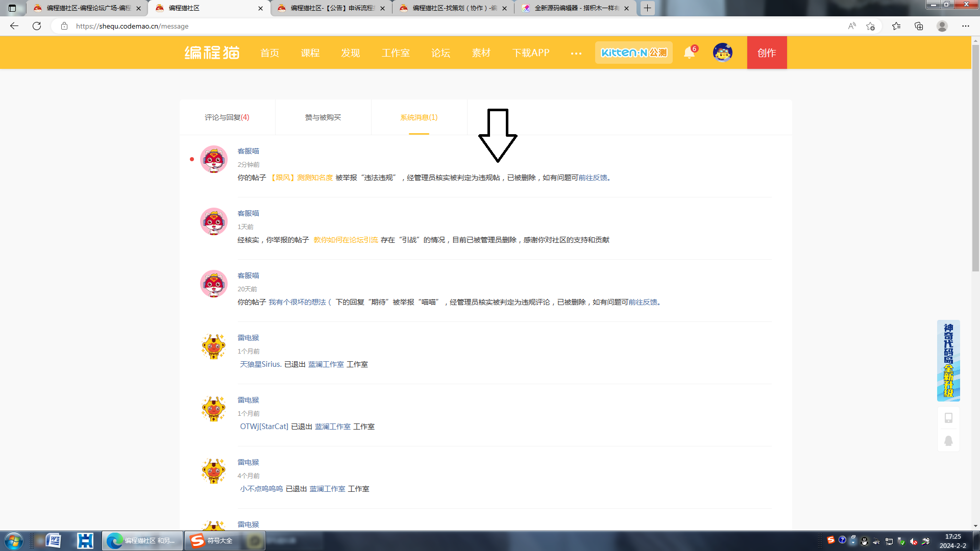980x551 pixels.
Task: Click 客服喵 avatar in the 2分钟前 message
Action: 214,160
